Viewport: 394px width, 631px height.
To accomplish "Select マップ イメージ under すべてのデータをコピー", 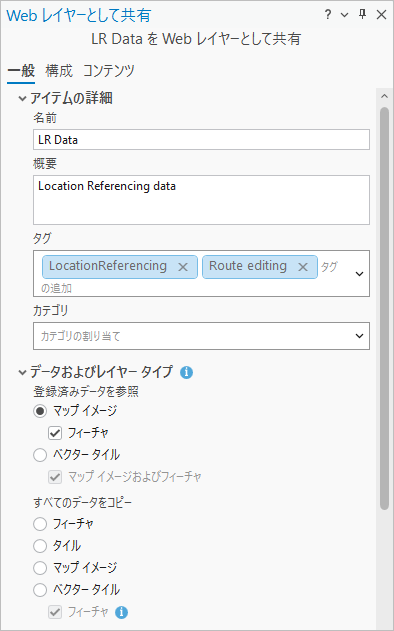I will point(40,568).
